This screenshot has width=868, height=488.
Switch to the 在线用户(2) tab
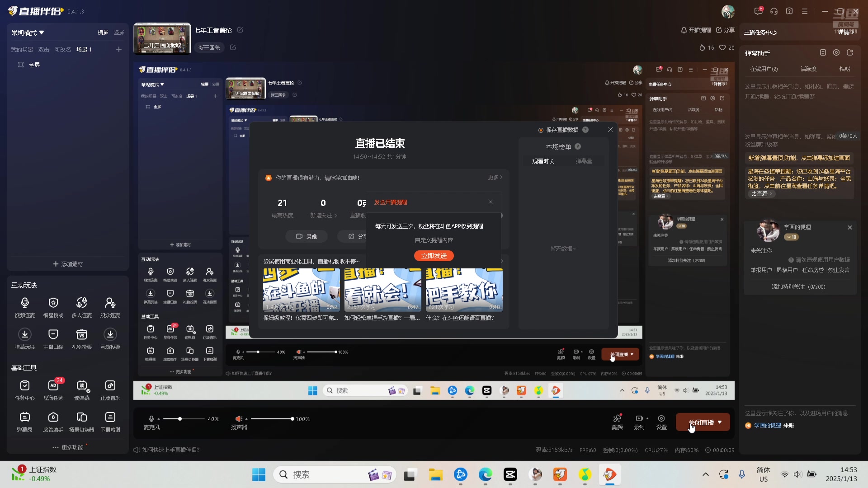(764, 69)
